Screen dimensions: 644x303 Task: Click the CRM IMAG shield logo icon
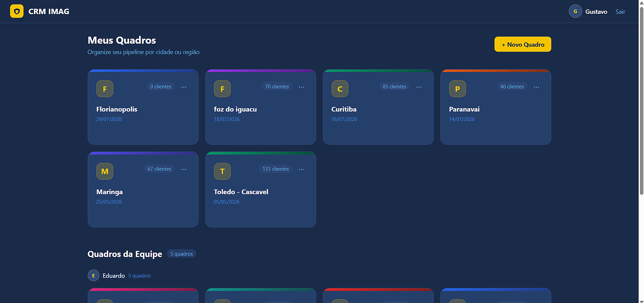(x=17, y=11)
